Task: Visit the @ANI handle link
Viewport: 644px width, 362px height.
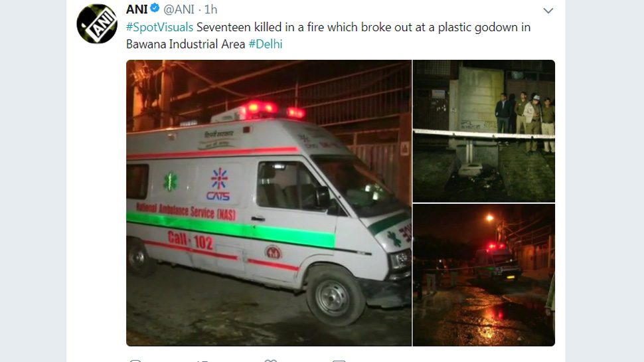Action: click(179, 9)
